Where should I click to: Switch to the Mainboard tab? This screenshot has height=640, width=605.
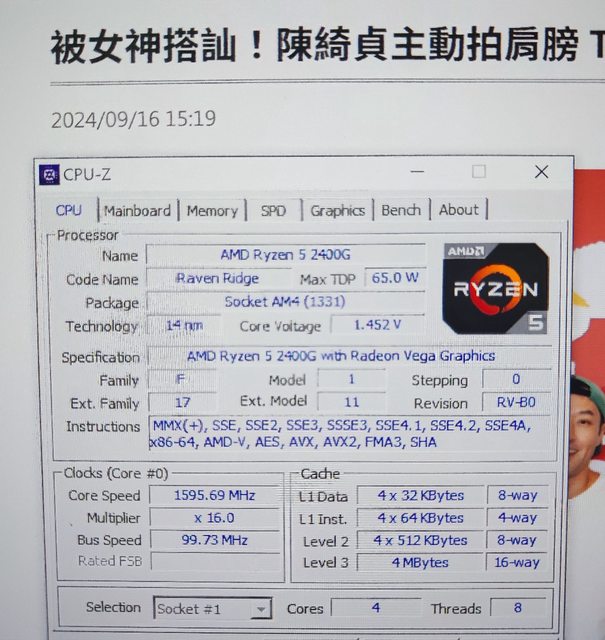tap(137, 211)
